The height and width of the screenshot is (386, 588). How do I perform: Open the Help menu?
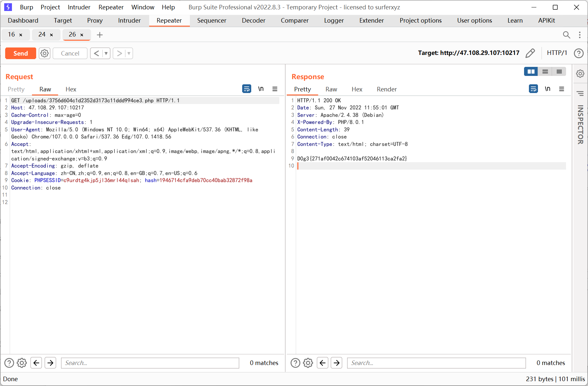pos(168,7)
